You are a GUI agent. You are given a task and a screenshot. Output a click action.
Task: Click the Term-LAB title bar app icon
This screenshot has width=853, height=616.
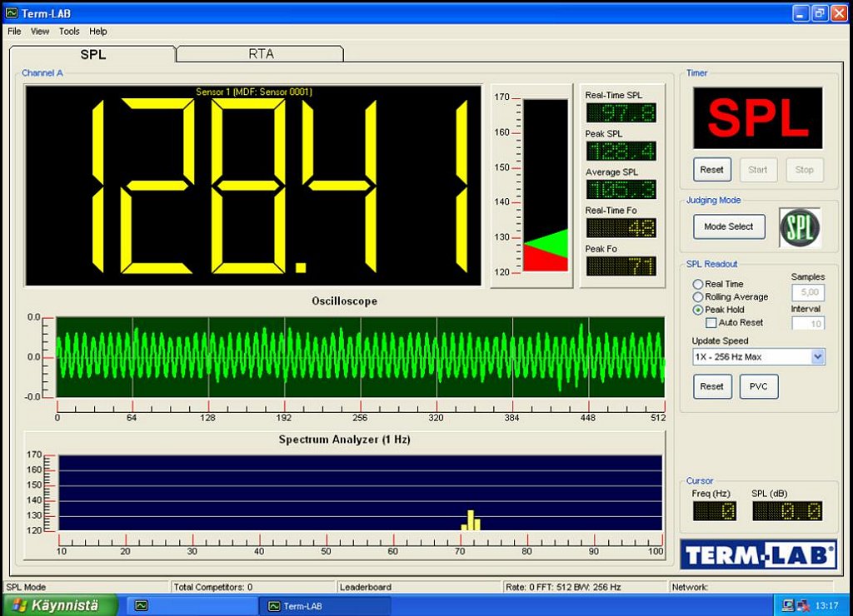click(11, 12)
